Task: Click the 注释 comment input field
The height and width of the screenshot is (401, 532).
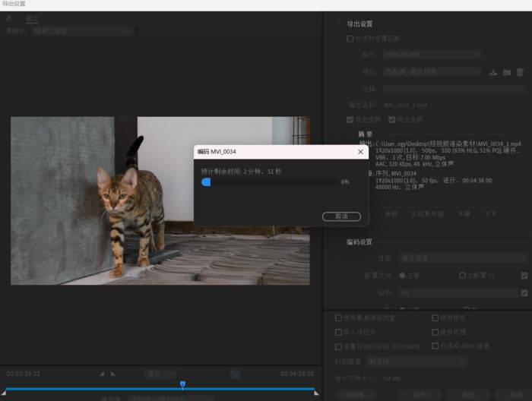Action: [454, 89]
